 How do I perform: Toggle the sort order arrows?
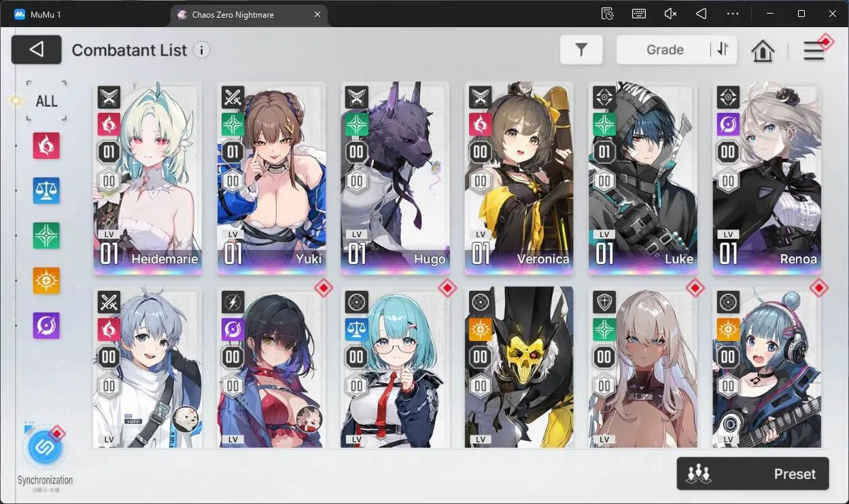[723, 50]
